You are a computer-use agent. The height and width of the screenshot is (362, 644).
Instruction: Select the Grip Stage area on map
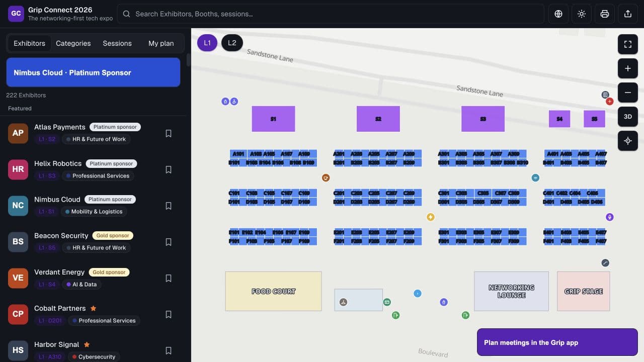pyautogui.click(x=584, y=291)
